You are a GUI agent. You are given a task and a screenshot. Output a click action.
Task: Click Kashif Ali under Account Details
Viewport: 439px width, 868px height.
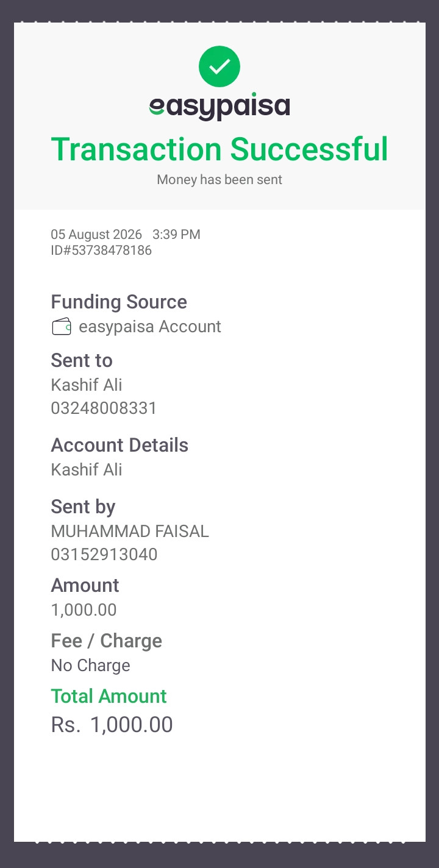pos(87,469)
